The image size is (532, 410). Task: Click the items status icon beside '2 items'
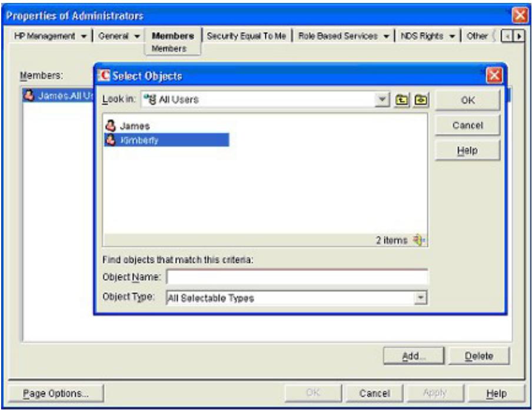[418, 240]
